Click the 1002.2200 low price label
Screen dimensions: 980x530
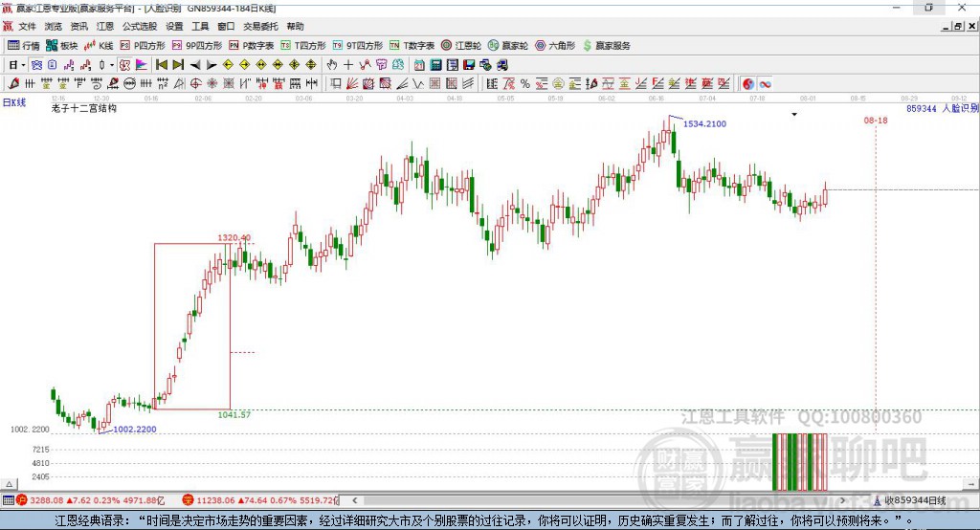pyautogui.click(x=134, y=430)
